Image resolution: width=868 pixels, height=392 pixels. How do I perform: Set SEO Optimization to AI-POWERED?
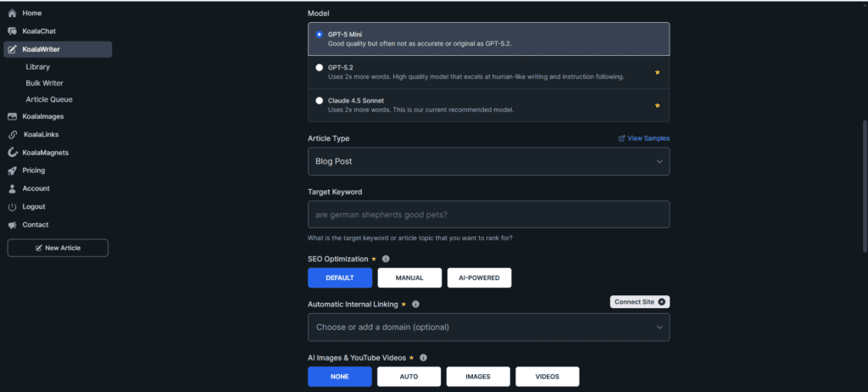point(480,277)
